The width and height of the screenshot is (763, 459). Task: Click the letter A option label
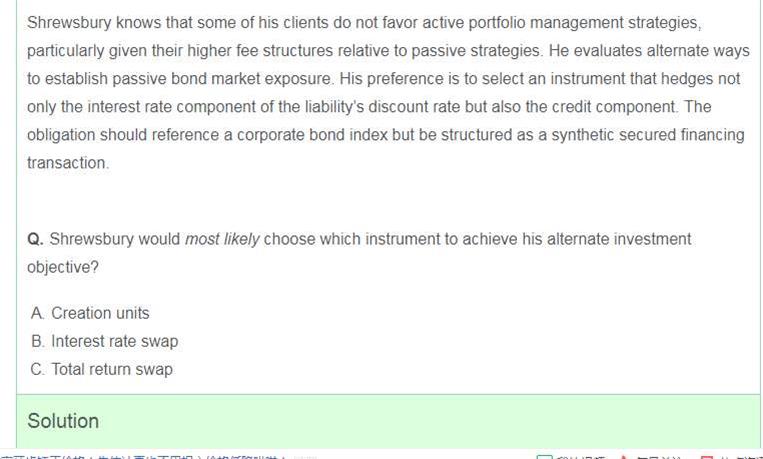37,313
